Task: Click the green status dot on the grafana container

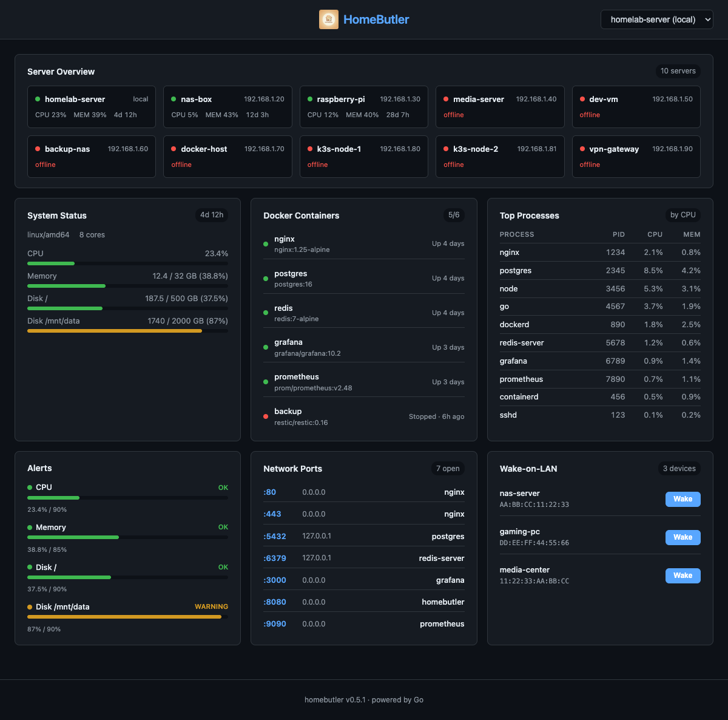Action: pyautogui.click(x=265, y=347)
